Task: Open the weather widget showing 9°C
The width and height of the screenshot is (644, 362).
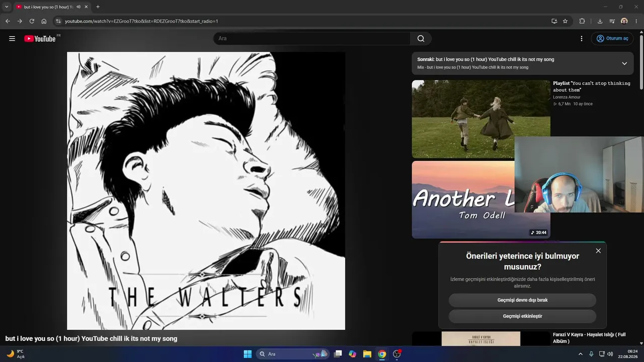Action: 16,354
